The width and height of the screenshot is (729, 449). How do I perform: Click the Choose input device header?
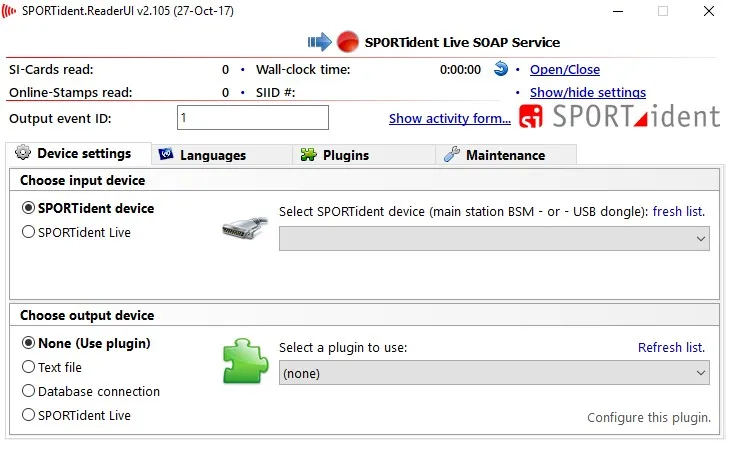point(83,180)
